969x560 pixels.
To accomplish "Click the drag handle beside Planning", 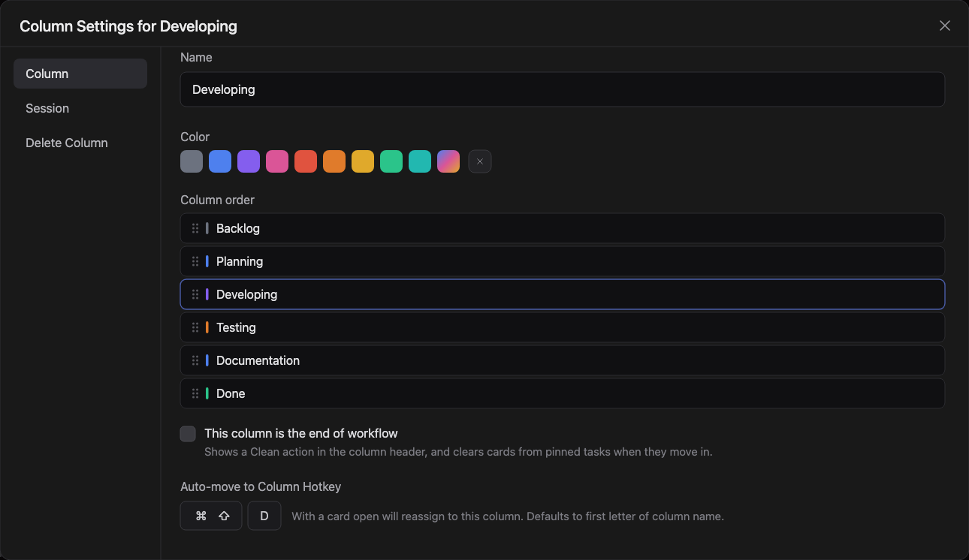I will coord(195,261).
